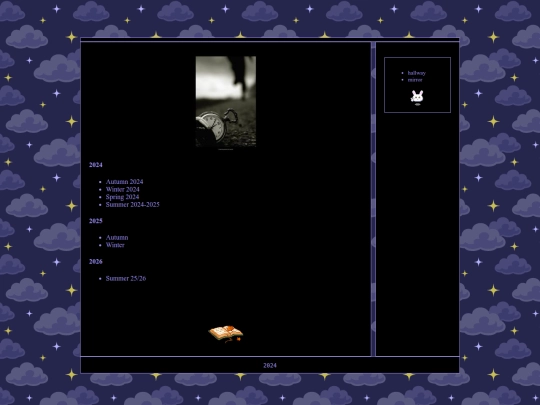This screenshot has height=405, width=540.
Task: Select the 2025 heading text
Action: click(96, 221)
